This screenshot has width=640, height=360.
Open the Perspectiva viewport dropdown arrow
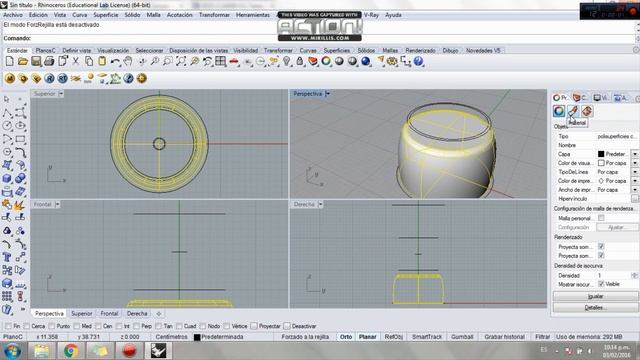coord(327,94)
